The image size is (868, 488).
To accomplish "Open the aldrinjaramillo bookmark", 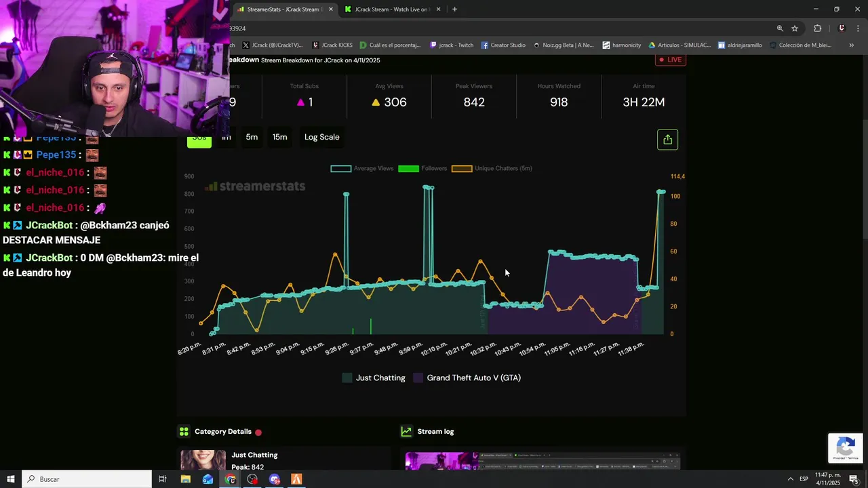I will (740, 45).
